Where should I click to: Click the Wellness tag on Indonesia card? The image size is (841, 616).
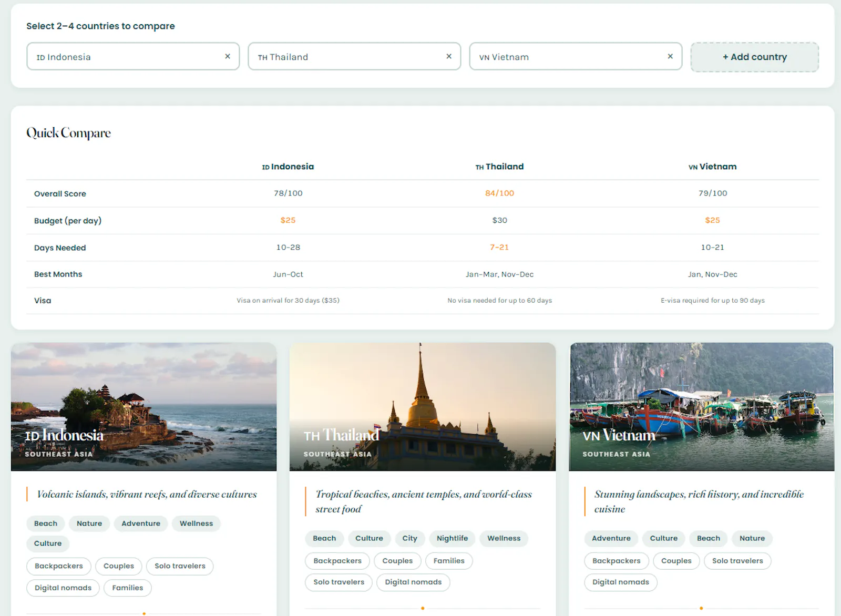[x=196, y=523]
